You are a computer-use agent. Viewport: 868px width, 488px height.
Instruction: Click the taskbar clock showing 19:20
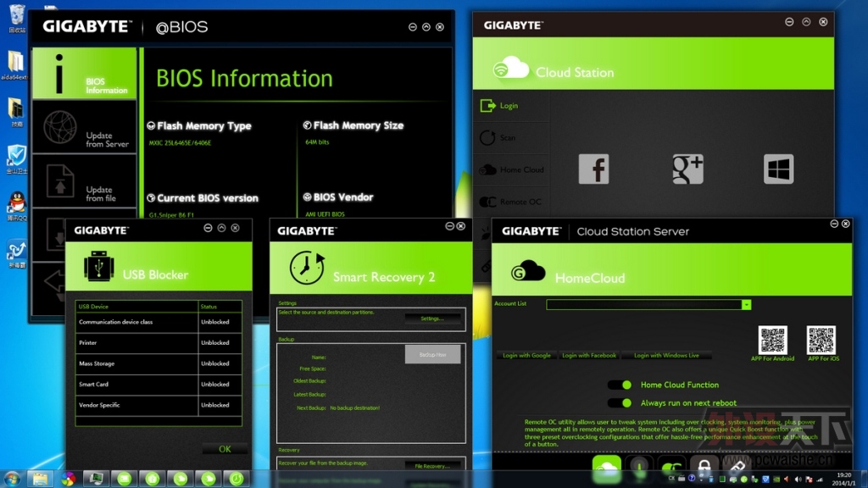[843, 480]
